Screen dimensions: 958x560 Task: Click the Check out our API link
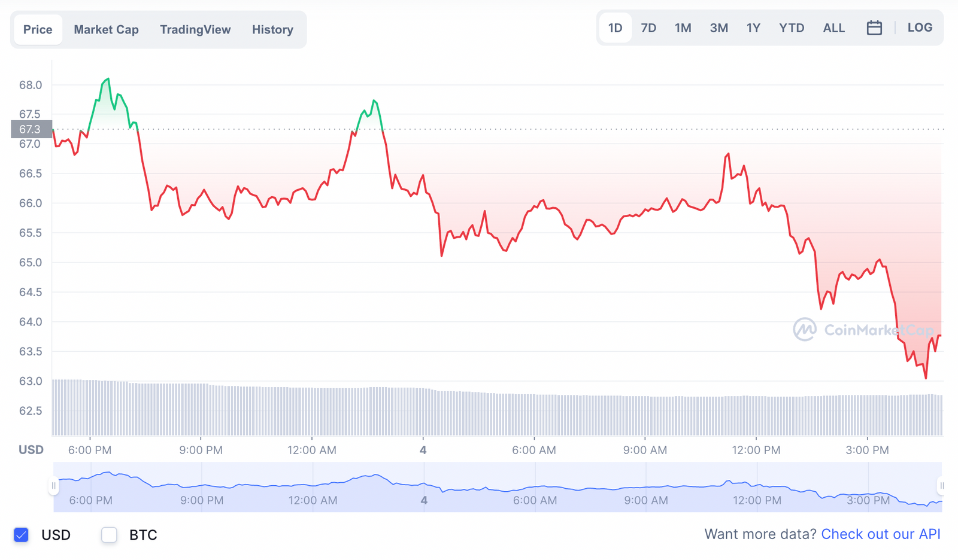pyautogui.click(x=881, y=534)
